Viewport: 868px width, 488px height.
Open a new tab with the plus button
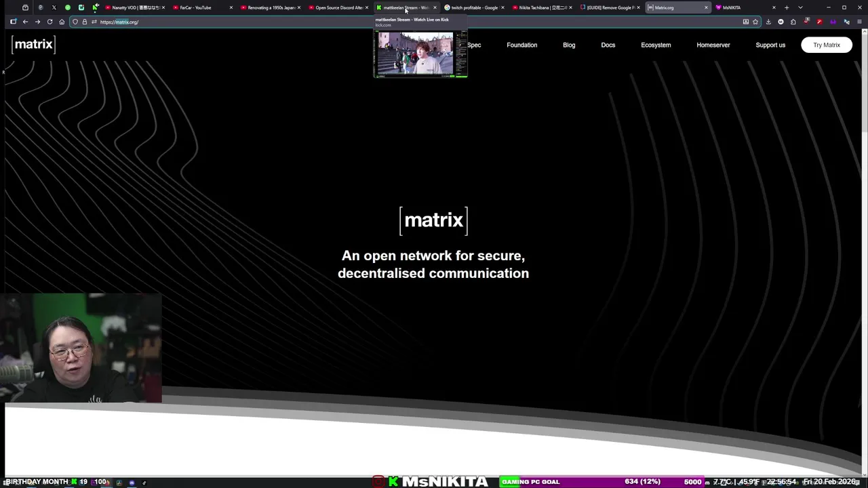[x=787, y=7]
